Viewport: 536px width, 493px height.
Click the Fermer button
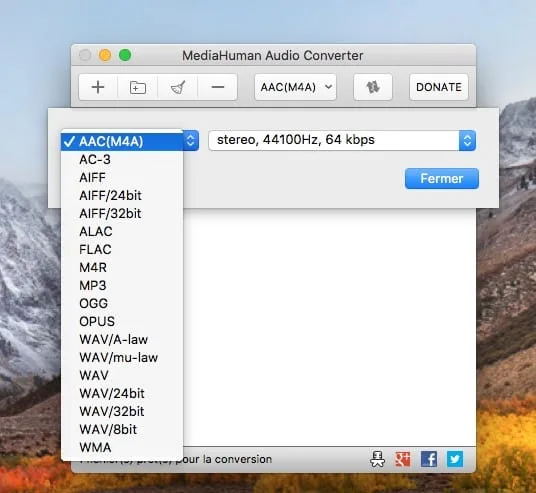click(442, 178)
